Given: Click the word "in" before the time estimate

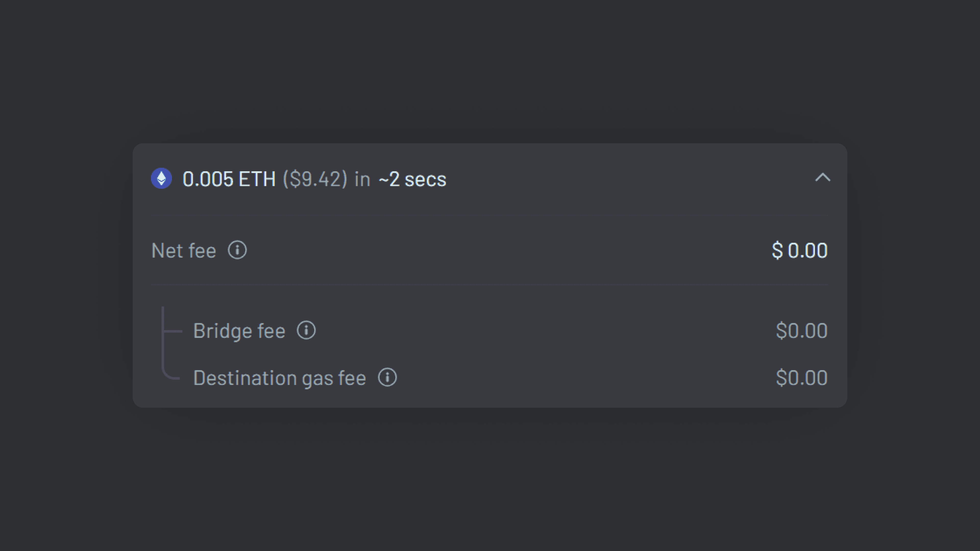Looking at the screenshot, I should pos(362,179).
